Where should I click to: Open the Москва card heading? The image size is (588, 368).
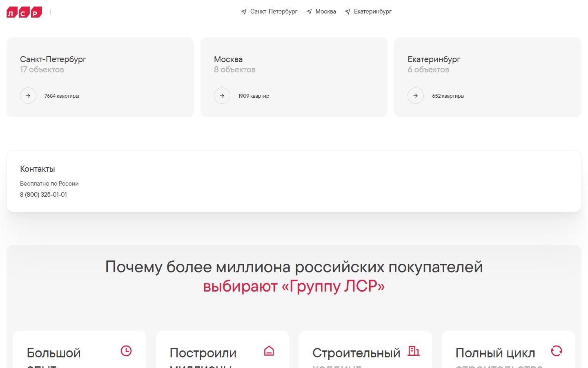pos(228,59)
